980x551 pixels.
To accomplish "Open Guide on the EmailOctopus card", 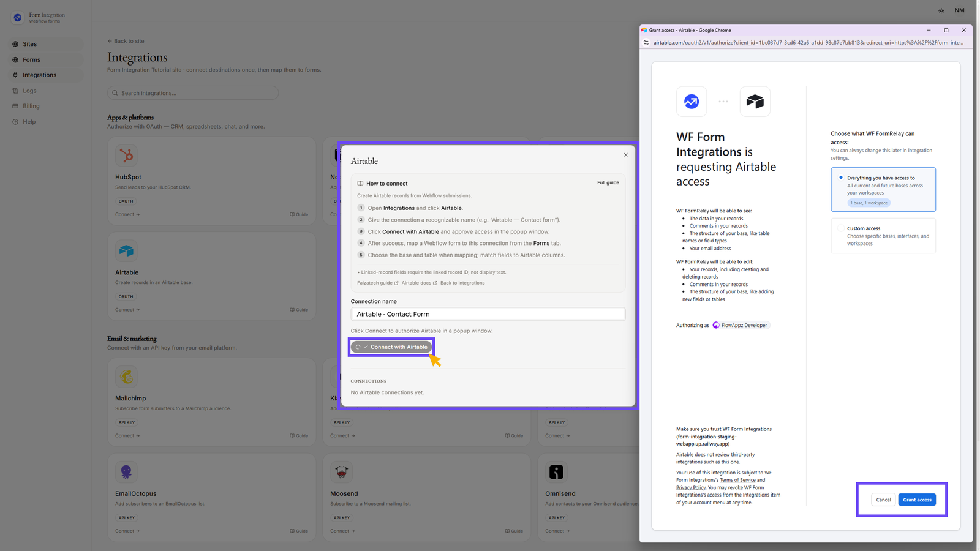I will point(299,531).
